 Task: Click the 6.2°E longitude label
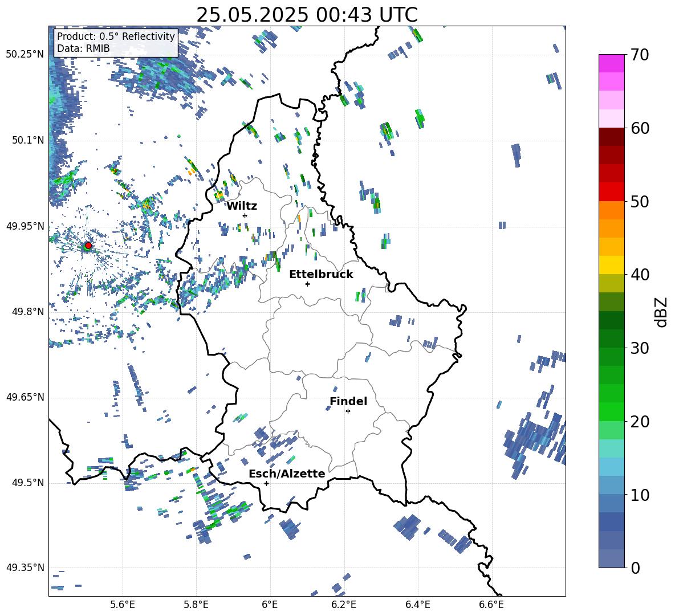tap(344, 605)
